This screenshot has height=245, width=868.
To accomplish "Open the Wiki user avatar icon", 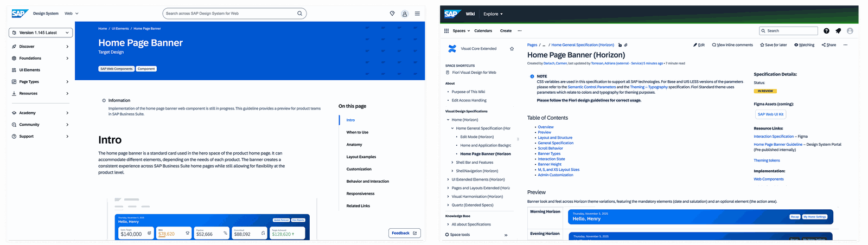I will click(850, 31).
